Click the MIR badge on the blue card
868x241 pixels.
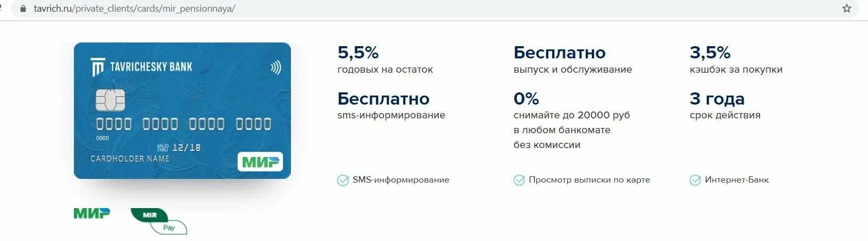click(x=260, y=161)
